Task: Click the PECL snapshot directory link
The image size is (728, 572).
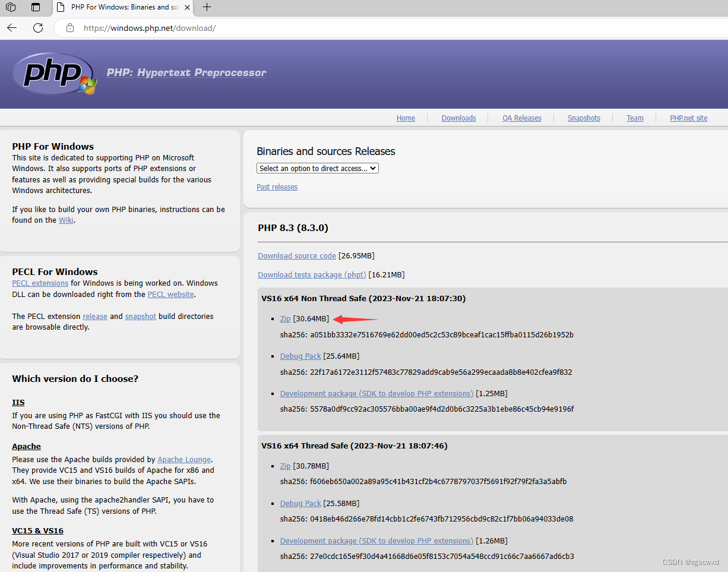Action: 140,317
